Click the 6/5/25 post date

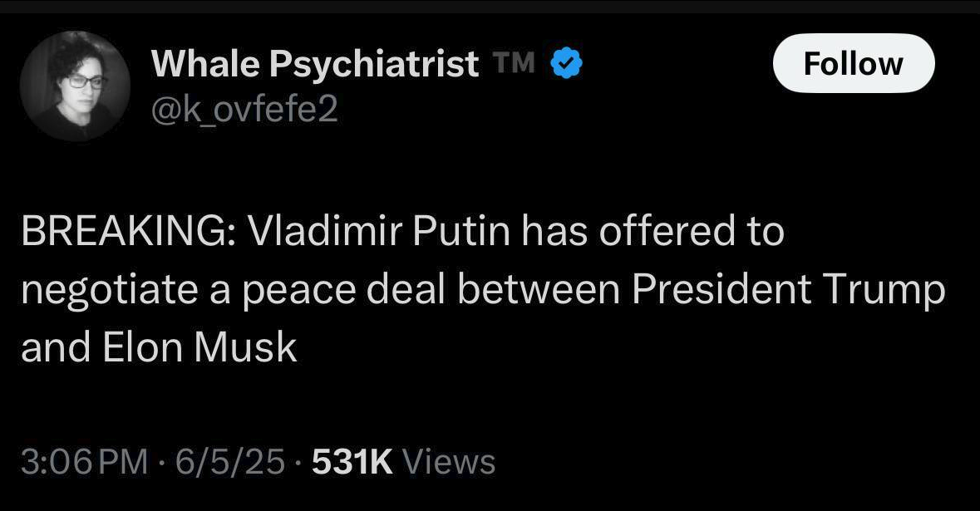coord(230,462)
